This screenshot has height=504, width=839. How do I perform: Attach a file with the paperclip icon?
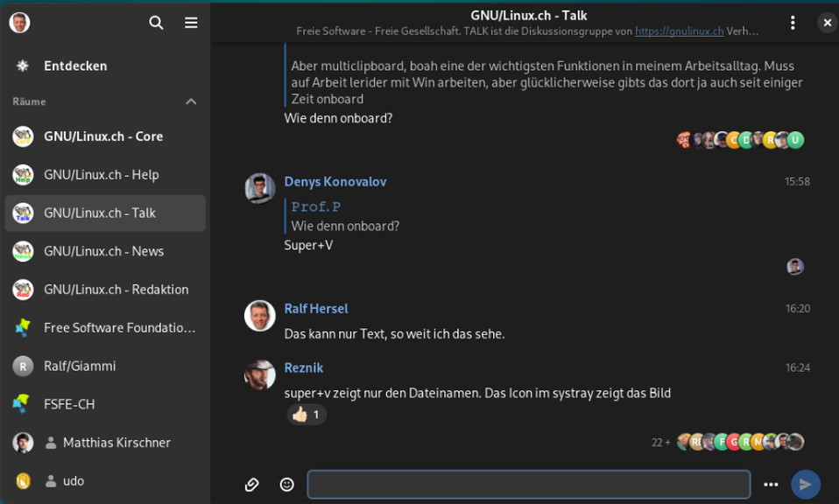click(x=251, y=485)
